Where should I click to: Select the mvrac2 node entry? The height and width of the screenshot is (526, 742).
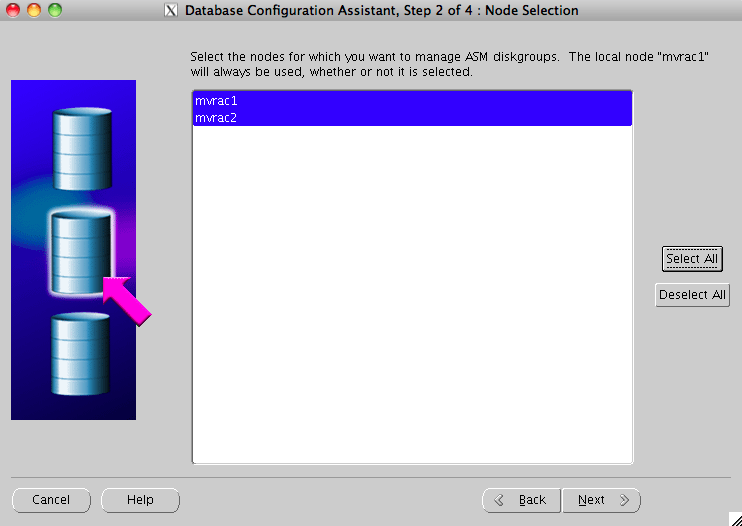coord(412,118)
